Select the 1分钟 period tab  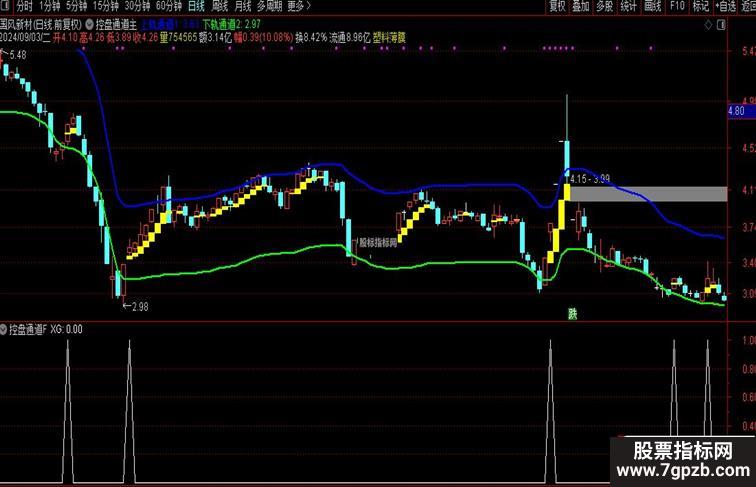[50, 6]
